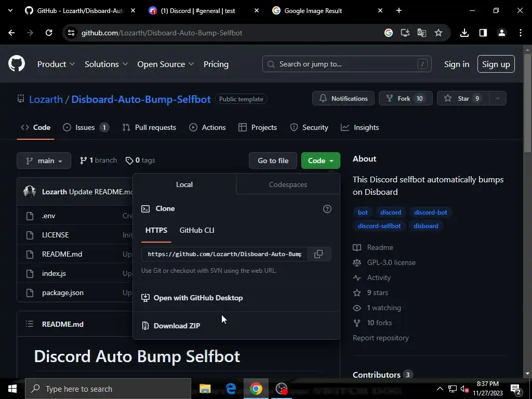Switch to the Codespaces tab
The image size is (532, 399).
[x=288, y=184]
